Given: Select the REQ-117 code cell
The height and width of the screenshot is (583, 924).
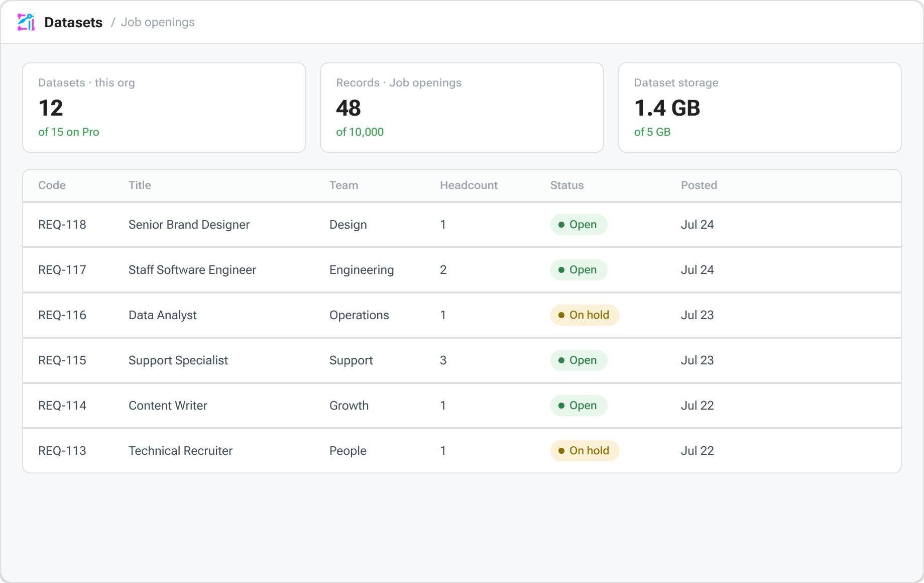Looking at the screenshot, I should pyautogui.click(x=62, y=270).
